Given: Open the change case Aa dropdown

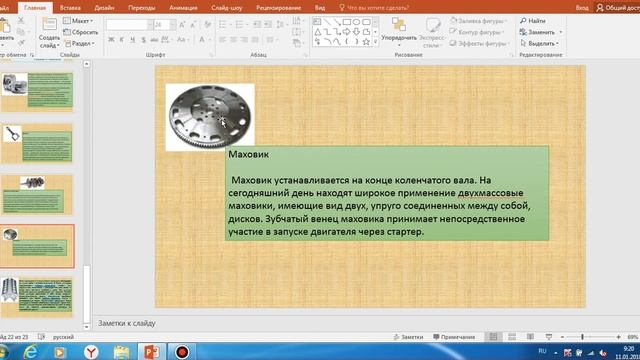Looking at the screenshot, I should tap(182, 40).
